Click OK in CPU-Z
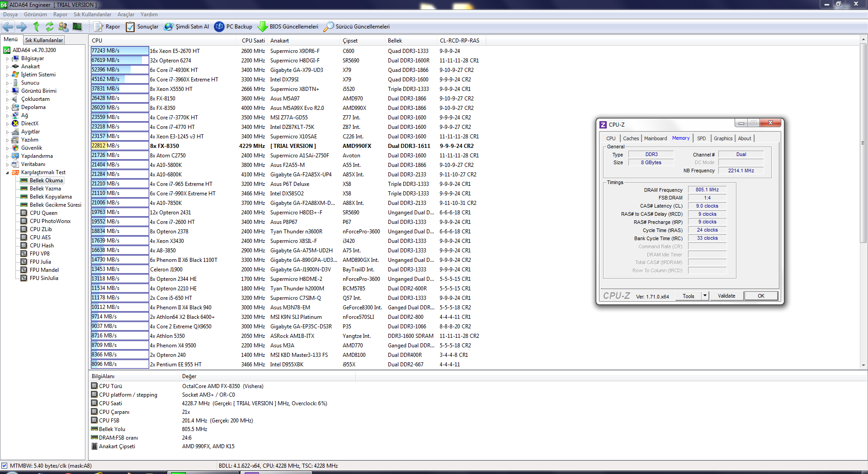 click(x=761, y=296)
